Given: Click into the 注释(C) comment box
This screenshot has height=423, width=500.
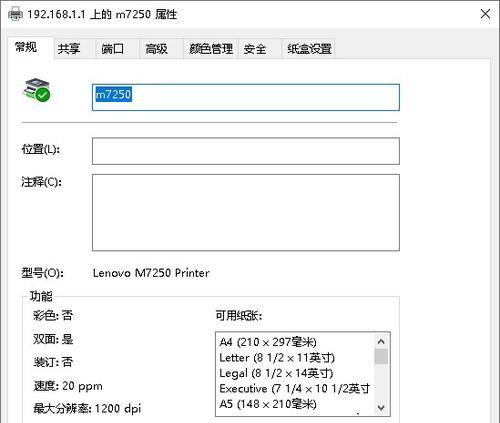Looking at the screenshot, I should point(246,212).
